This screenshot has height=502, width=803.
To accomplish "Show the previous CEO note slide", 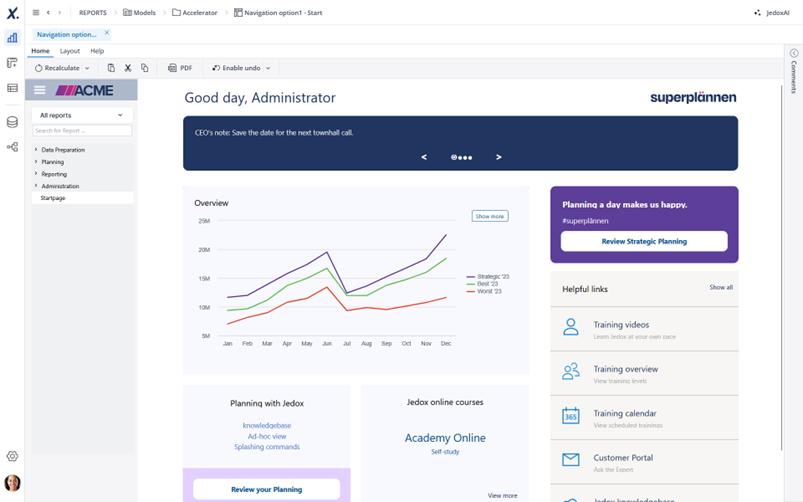I will [424, 157].
